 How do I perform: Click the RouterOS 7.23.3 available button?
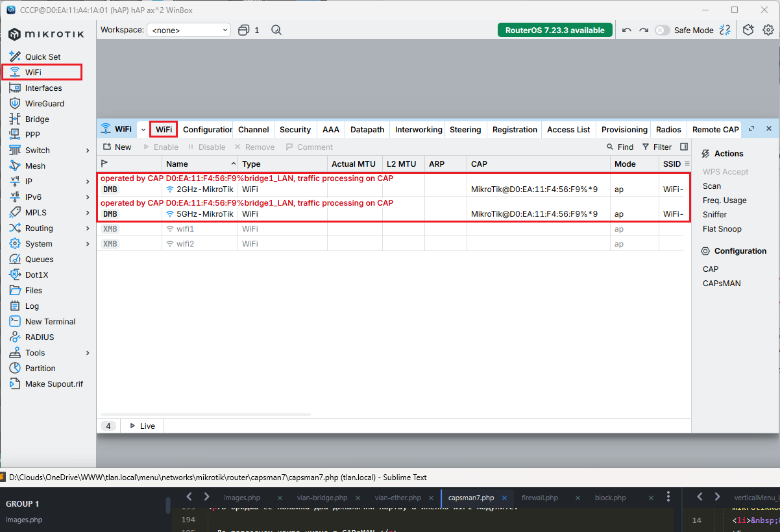pos(555,30)
